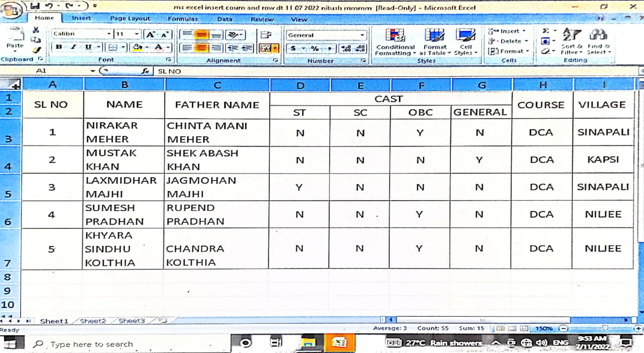Toggle center horizontal alignment
The width and height of the screenshot is (644, 353).
point(201,48)
